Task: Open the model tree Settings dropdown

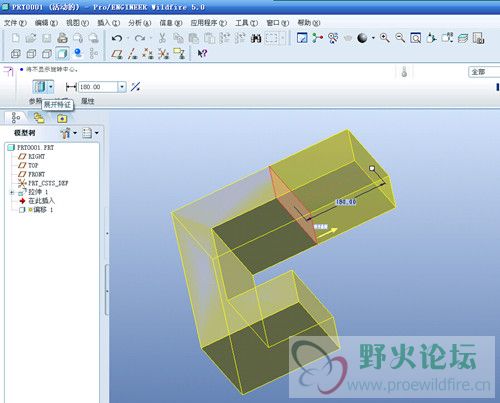Action: [x=90, y=133]
